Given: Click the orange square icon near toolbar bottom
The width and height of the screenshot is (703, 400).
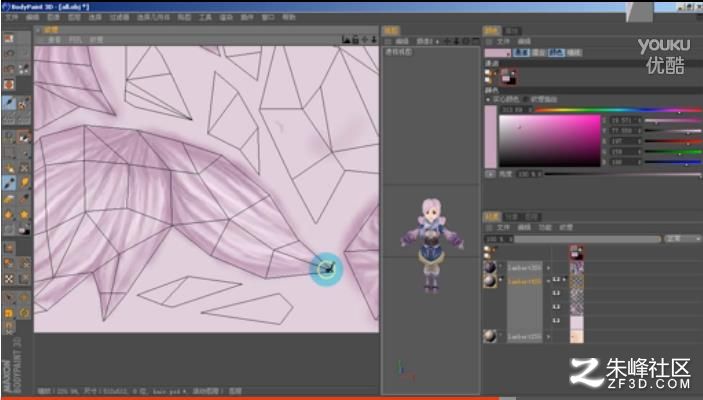Looking at the screenshot, I should point(9,313).
